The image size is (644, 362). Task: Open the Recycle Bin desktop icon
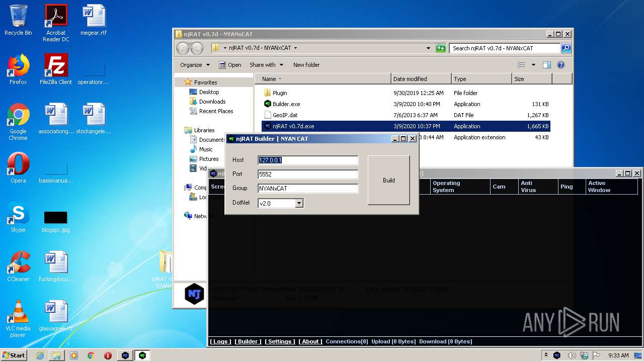pos(18,21)
